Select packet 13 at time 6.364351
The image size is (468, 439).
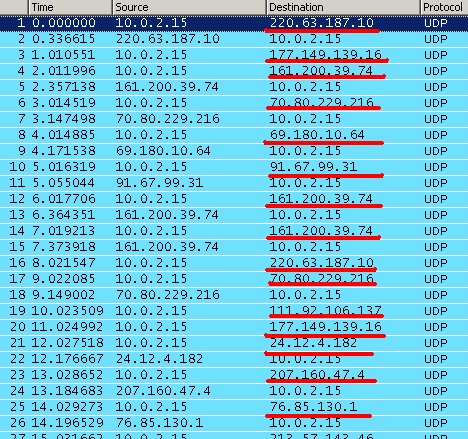pos(234,215)
